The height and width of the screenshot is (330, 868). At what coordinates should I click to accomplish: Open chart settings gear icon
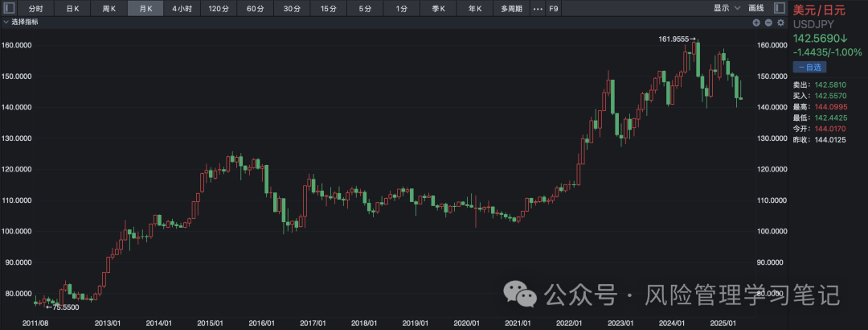[780, 23]
